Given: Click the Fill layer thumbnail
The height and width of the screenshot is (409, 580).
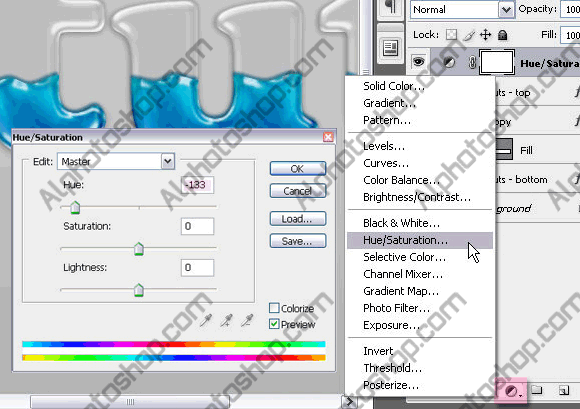Looking at the screenshot, I should pyautogui.click(x=504, y=149).
